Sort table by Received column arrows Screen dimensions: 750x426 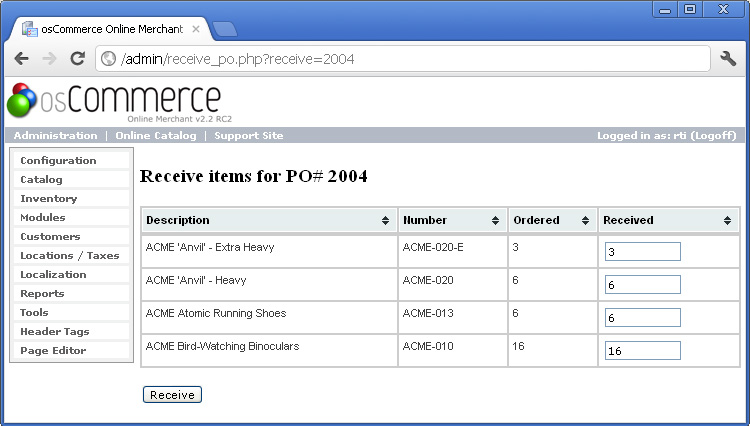[x=728, y=220]
